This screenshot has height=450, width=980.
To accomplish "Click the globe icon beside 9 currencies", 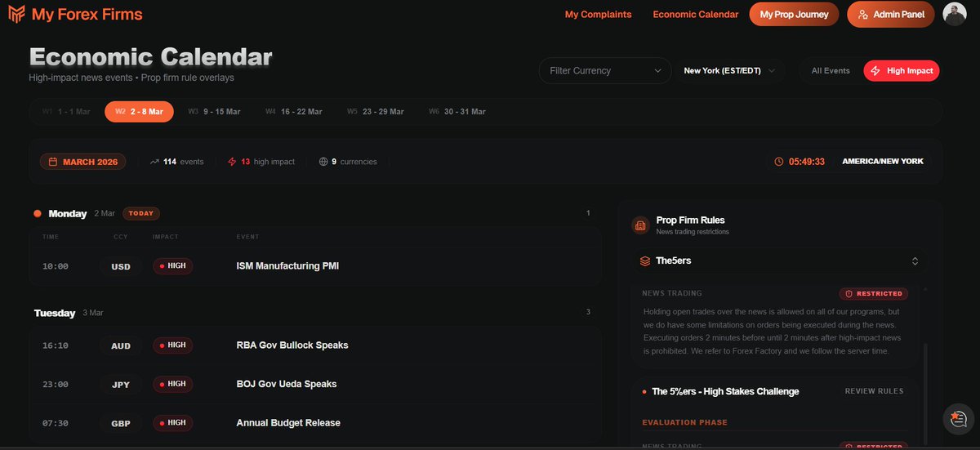I will tap(323, 162).
